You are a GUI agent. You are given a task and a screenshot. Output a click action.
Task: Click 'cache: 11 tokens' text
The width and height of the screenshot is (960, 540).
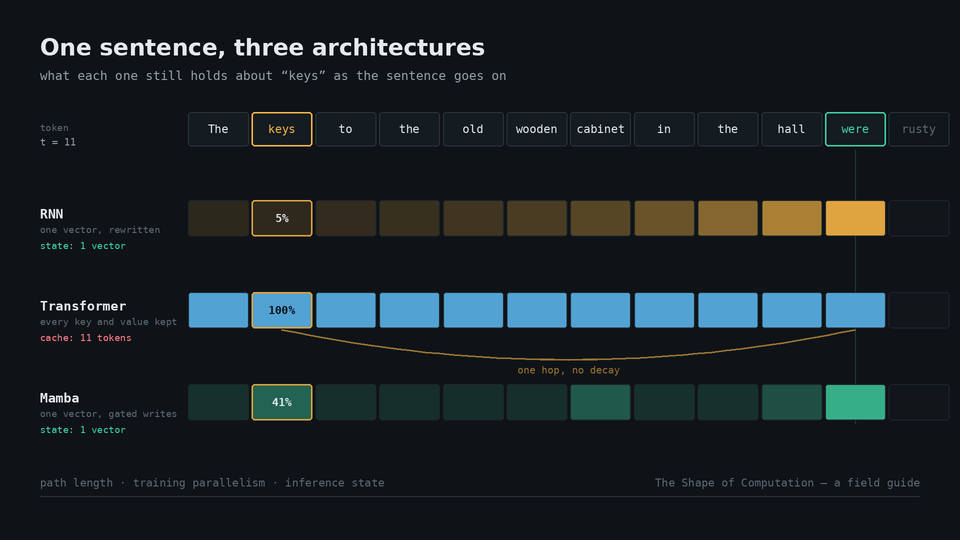pos(86,338)
